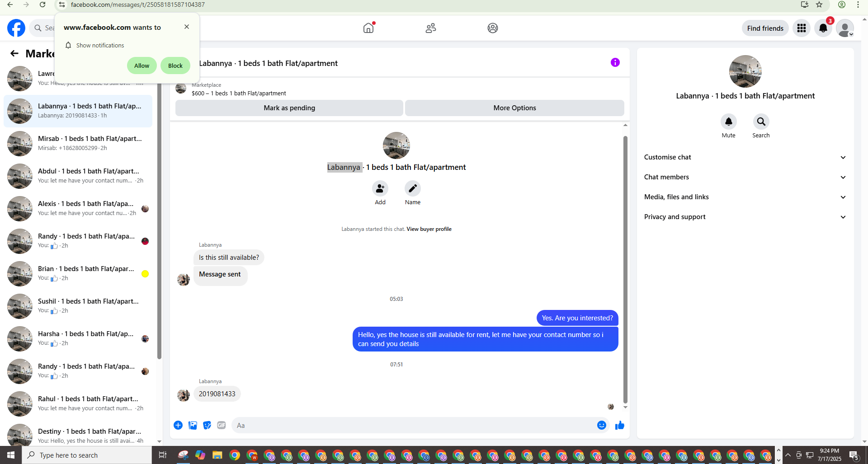Reload the page in browser
This screenshot has height=464, width=868.
point(42,5)
